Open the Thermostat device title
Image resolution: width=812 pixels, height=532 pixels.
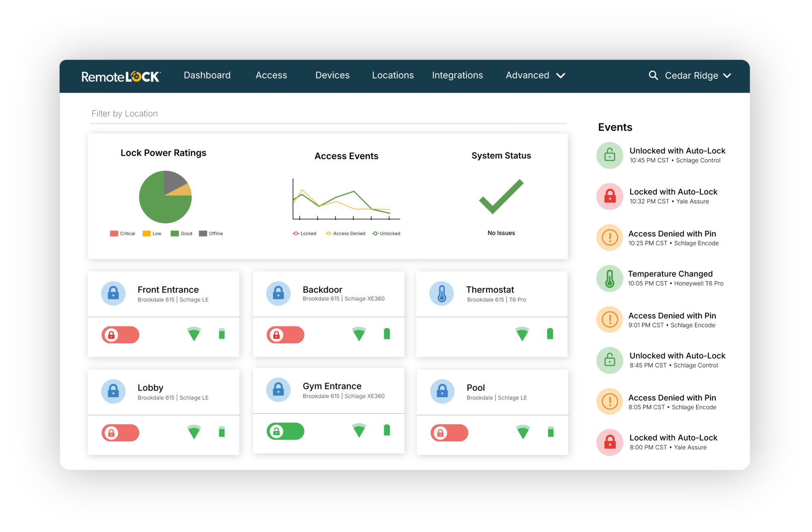pyautogui.click(x=490, y=290)
